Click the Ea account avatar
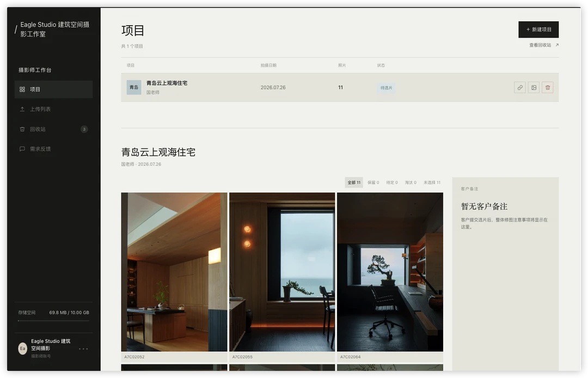Screen dimensions: 588x378 pos(22,349)
